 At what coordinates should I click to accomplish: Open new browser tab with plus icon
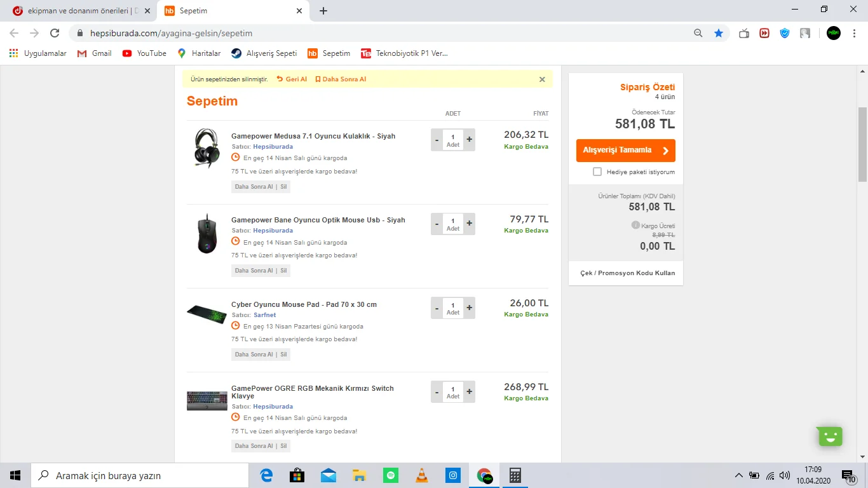[323, 11]
